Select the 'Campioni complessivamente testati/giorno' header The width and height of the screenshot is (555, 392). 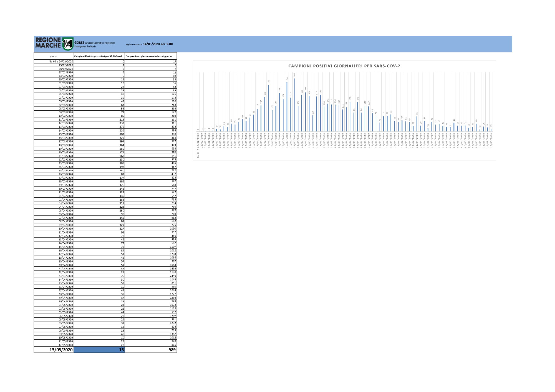(149, 56)
